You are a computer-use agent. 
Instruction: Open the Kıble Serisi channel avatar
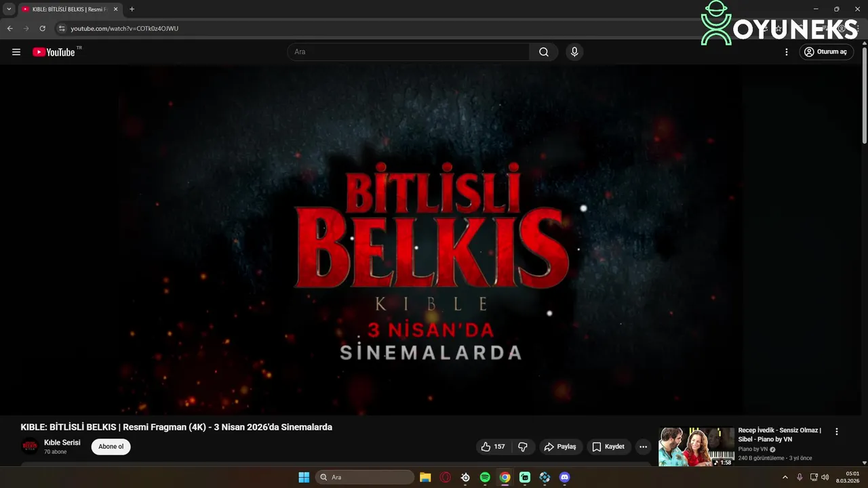tap(30, 446)
